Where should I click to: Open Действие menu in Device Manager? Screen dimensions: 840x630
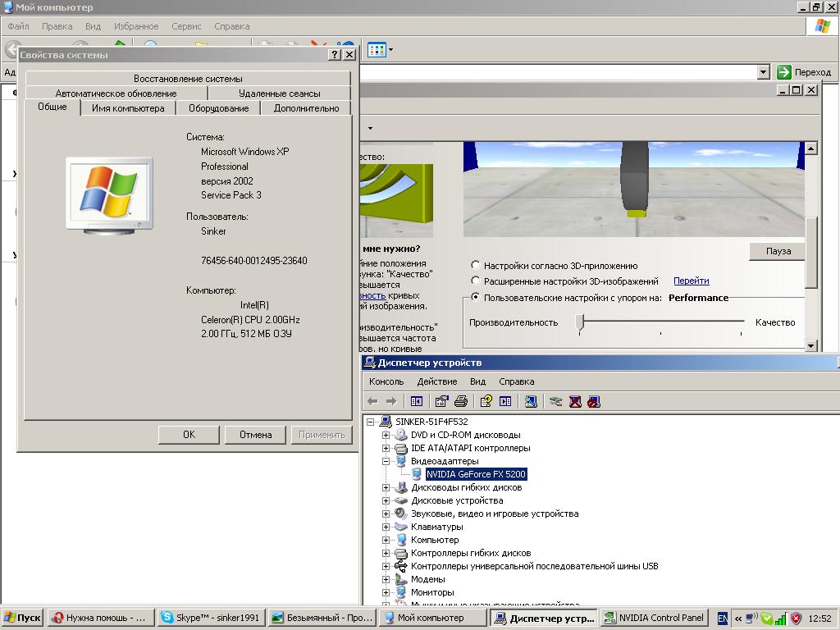[437, 381]
